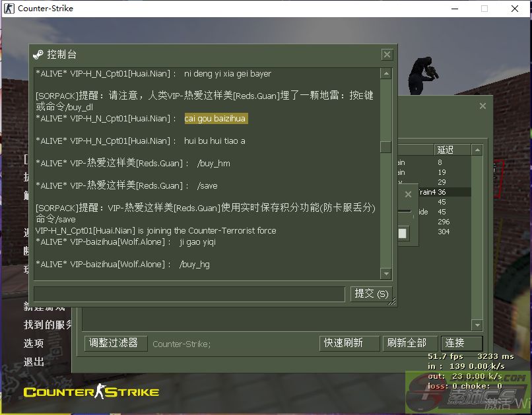Toggle the checkbox in the small dialog
Image resolution: width=532 pixels, height=415 pixels.
[x=403, y=234]
